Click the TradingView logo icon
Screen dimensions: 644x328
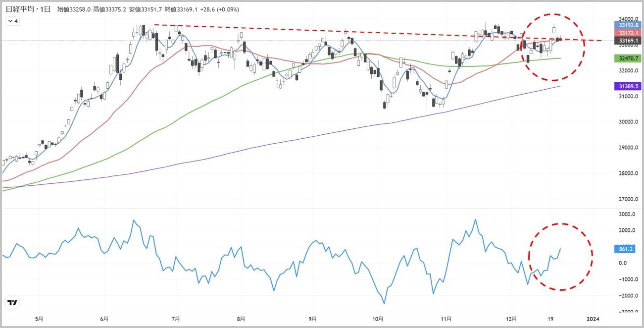click(12, 303)
